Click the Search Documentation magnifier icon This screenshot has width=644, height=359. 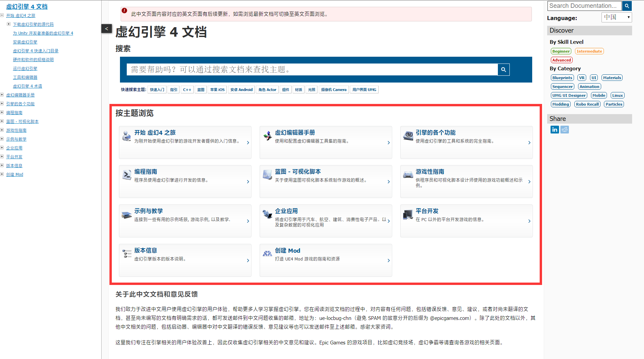[x=627, y=6]
